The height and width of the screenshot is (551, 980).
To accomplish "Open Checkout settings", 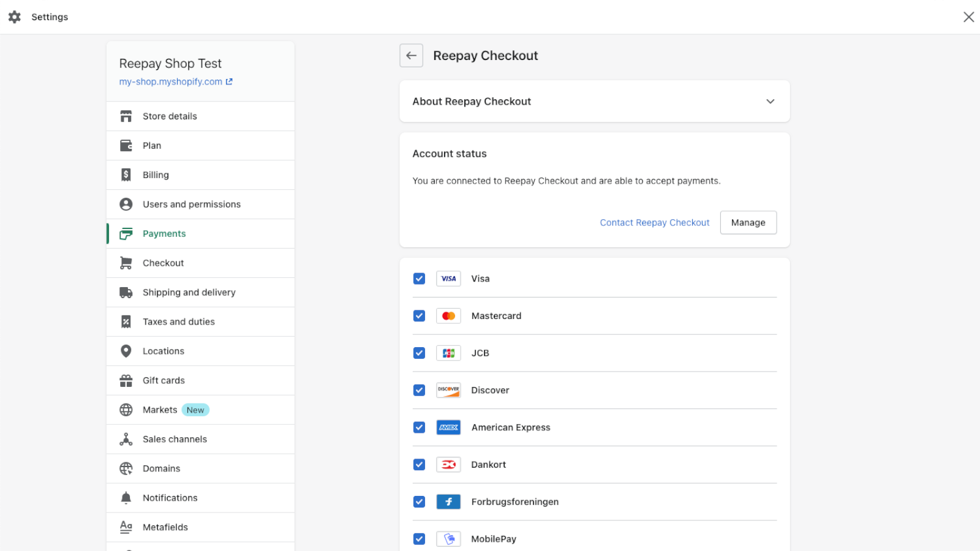I will (x=200, y=263).
